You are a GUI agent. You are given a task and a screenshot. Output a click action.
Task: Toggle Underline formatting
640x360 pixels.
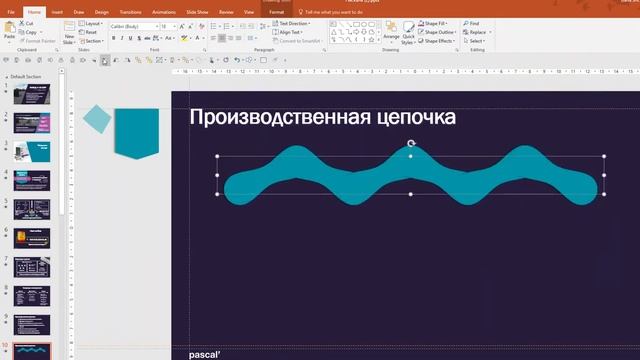130,38
